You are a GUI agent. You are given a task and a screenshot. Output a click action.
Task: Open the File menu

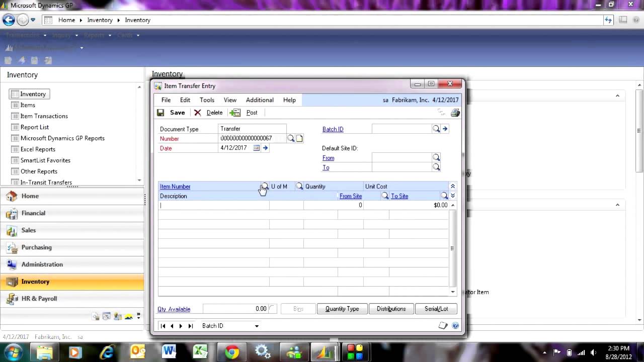(x=166, y=100)
